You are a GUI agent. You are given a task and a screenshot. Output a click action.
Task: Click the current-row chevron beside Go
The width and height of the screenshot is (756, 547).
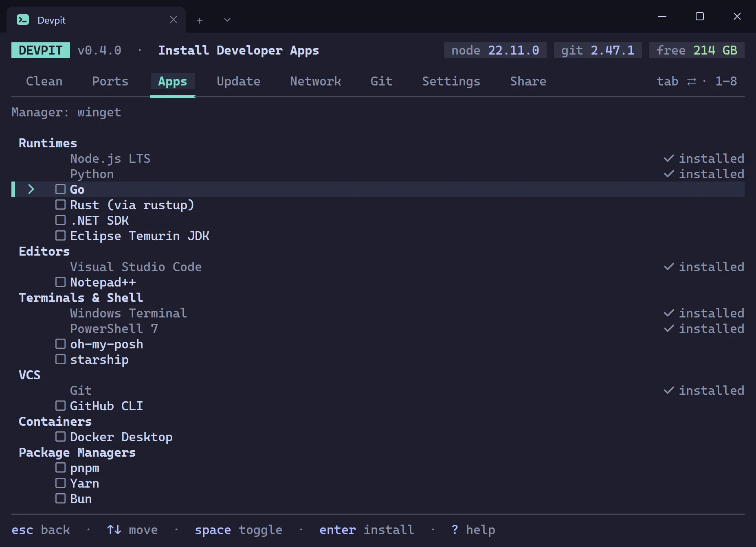(31, 189)
